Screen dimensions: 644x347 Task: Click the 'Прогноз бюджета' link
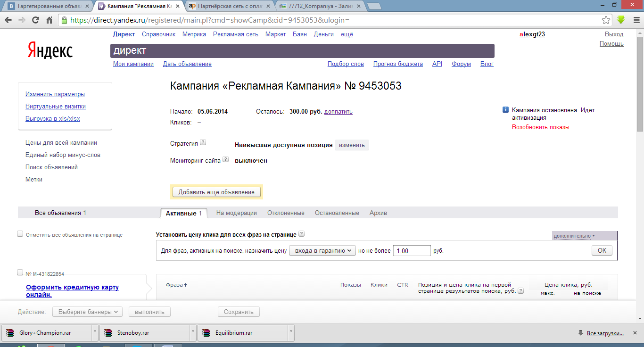[398, 64]
